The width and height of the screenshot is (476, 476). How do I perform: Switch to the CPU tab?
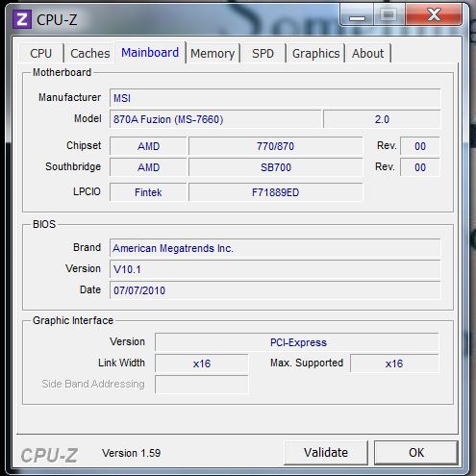(x=41, y=53)
